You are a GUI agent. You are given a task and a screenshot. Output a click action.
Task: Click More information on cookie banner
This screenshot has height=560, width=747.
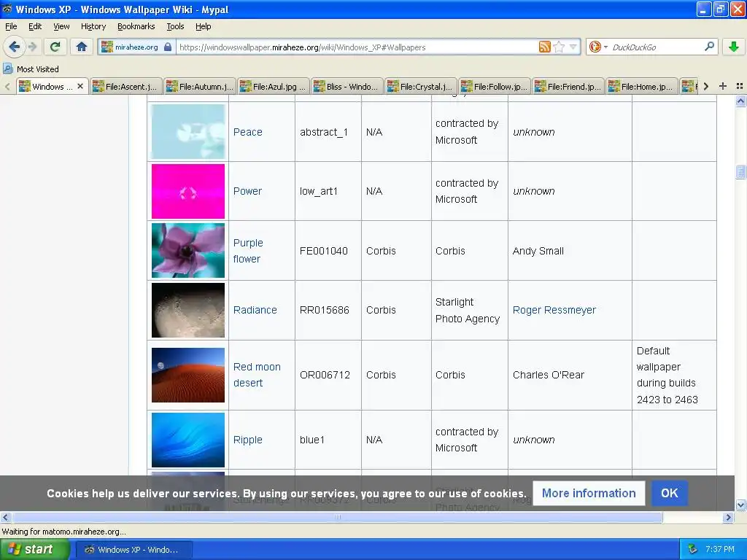[589, 493]
